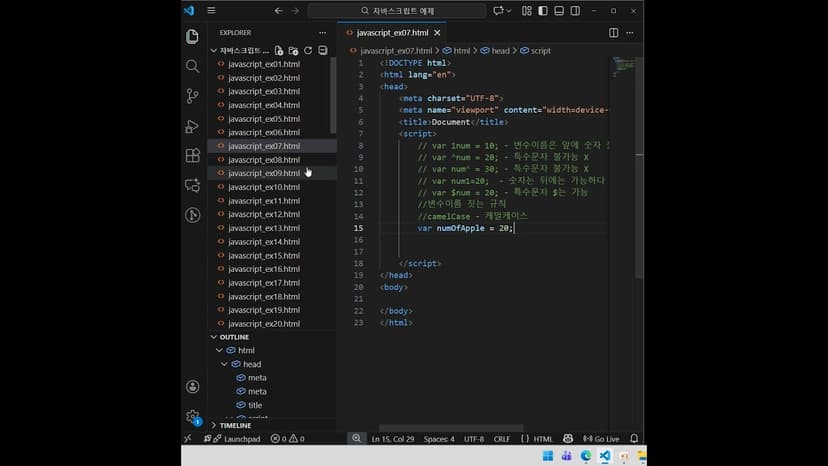Collapse all folders in Explorer

[x=323, y=51]
